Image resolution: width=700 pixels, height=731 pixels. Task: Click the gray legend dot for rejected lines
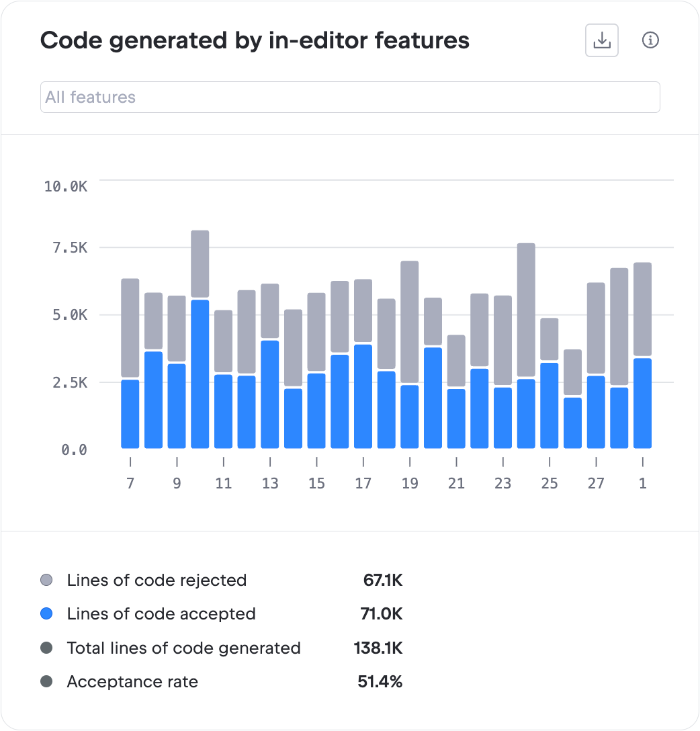coord(46,580)
